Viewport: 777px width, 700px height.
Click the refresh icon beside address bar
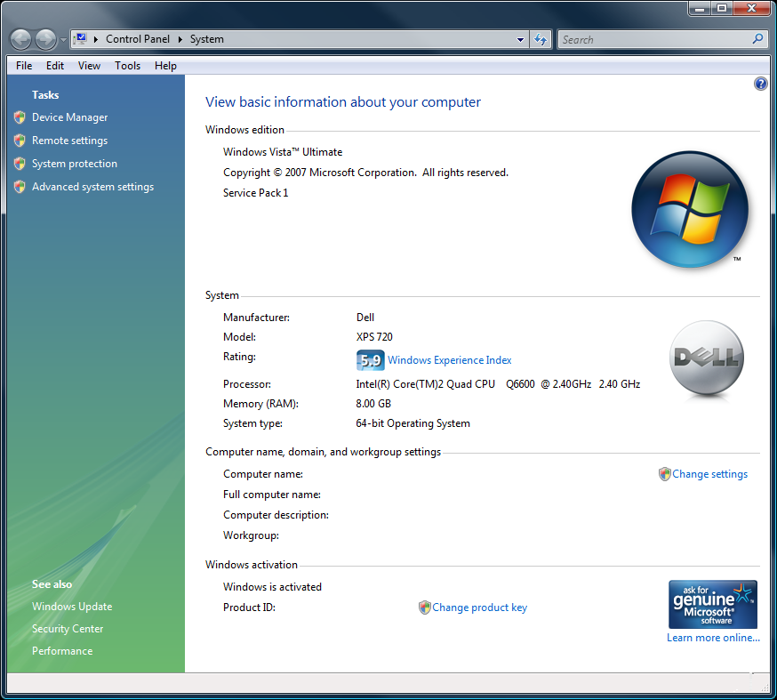(x=541, y=39)
